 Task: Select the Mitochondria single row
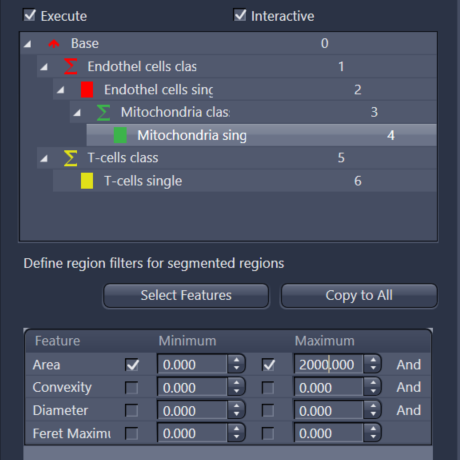click(x=262, y=135)
